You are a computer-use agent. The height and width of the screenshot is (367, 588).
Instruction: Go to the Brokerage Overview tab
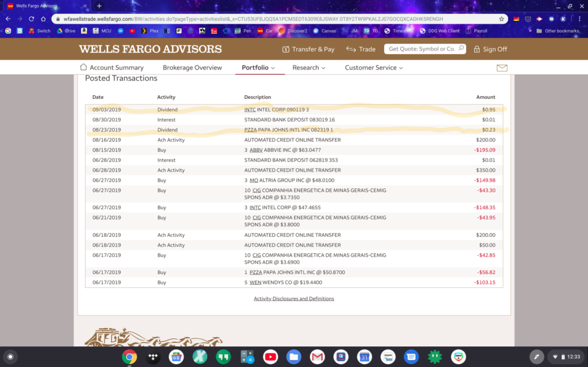coord(192,68)
